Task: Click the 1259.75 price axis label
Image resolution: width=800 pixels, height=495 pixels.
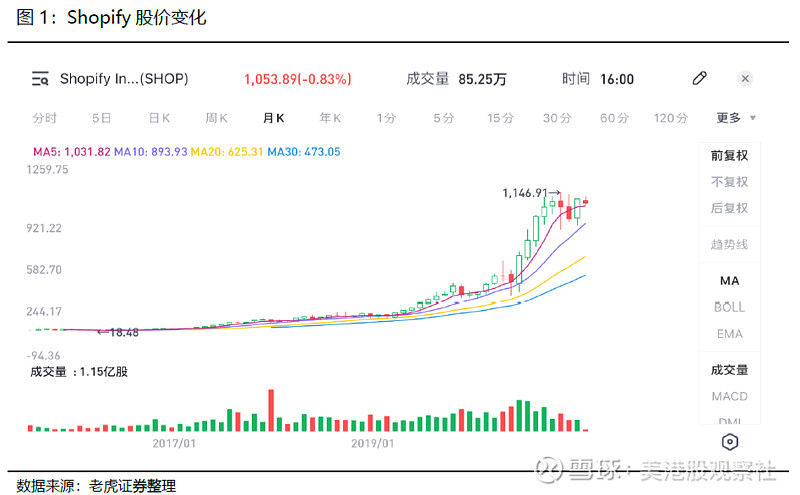Action: pyautogui.click(x=47, y=170)
